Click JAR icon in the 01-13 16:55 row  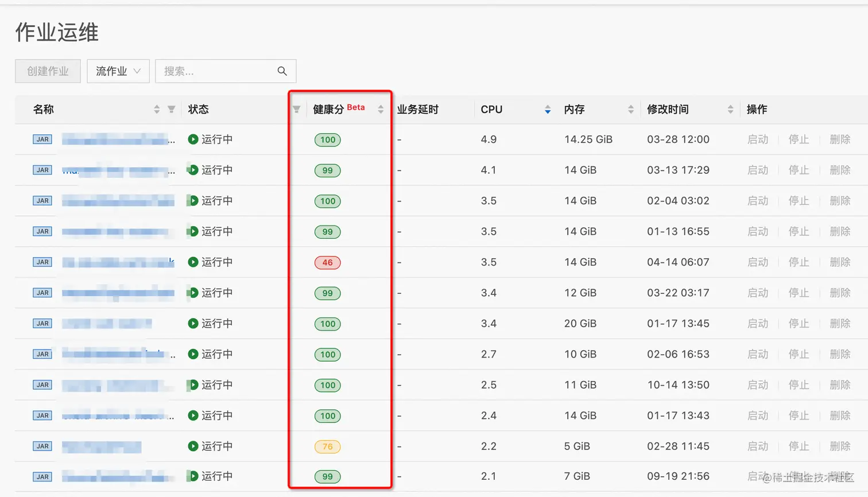coord(42,231)
